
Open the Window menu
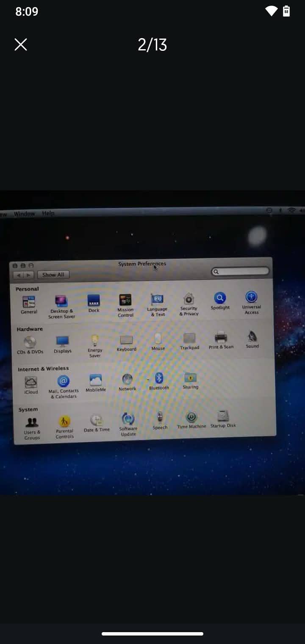coord(25,214)
